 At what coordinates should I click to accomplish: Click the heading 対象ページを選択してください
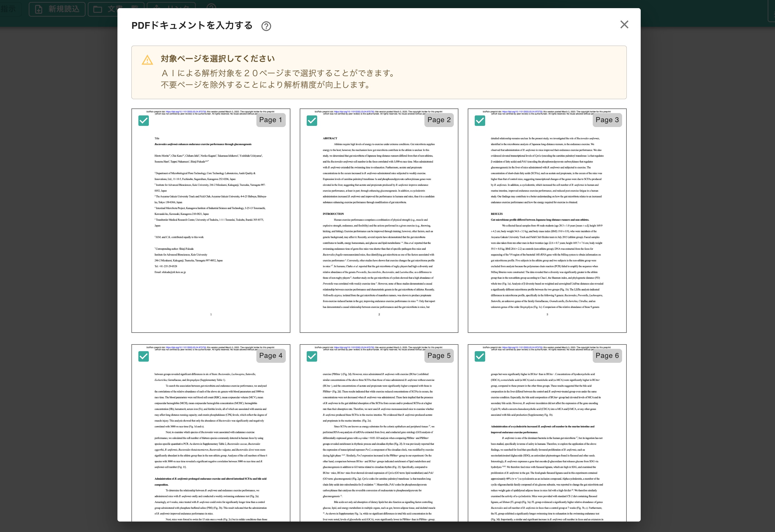(218, 59)
